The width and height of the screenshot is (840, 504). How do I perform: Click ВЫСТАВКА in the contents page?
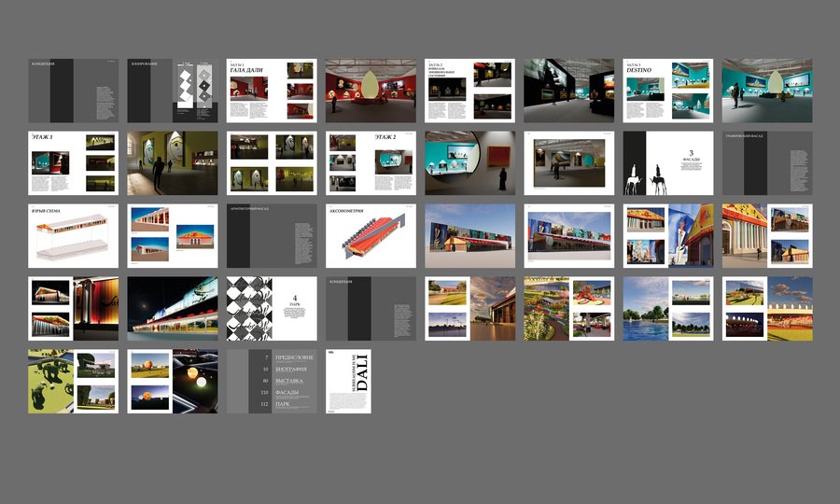tap(289, 382)
